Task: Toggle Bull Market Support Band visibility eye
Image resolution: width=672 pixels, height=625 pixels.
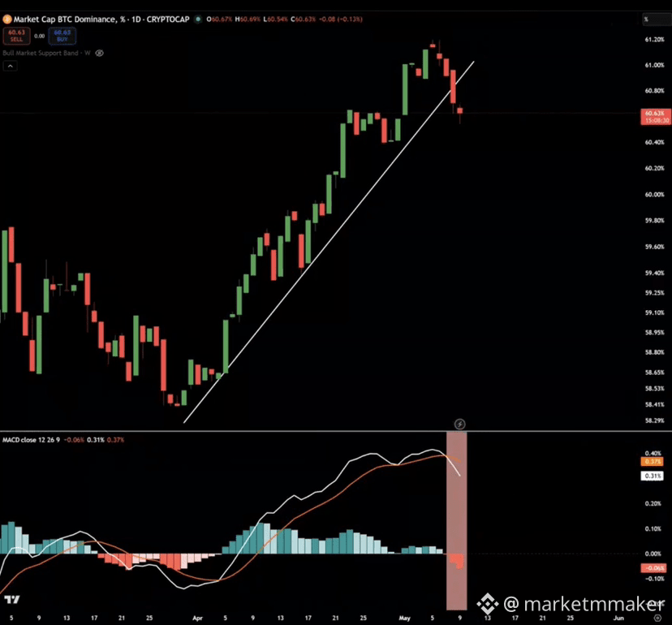Action: (x=100, y=53)
